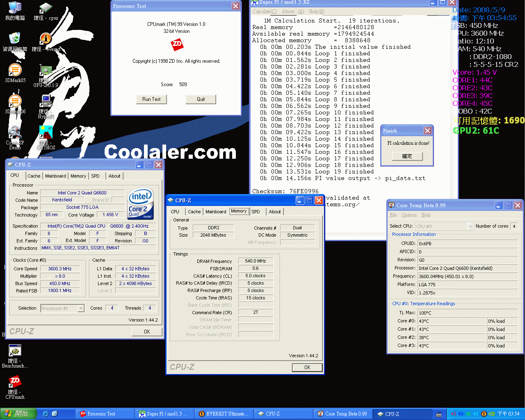Click the Checksum 76FE0996 line in Super PI

point(285,191)
